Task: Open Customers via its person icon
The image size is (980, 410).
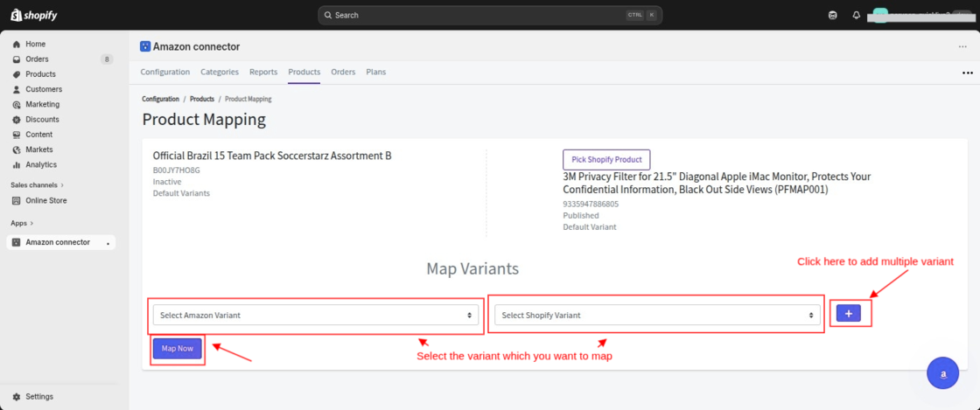Action: pos(17,89)
